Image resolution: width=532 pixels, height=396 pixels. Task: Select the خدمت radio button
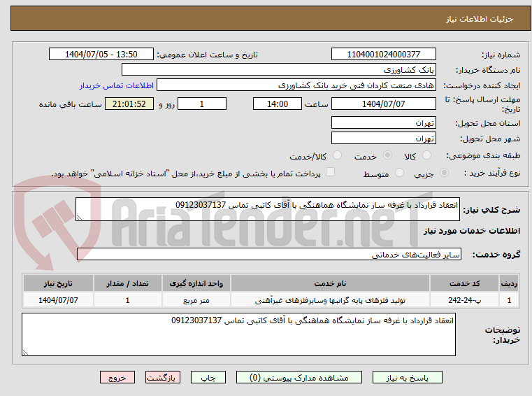click(x=387, y=155)
